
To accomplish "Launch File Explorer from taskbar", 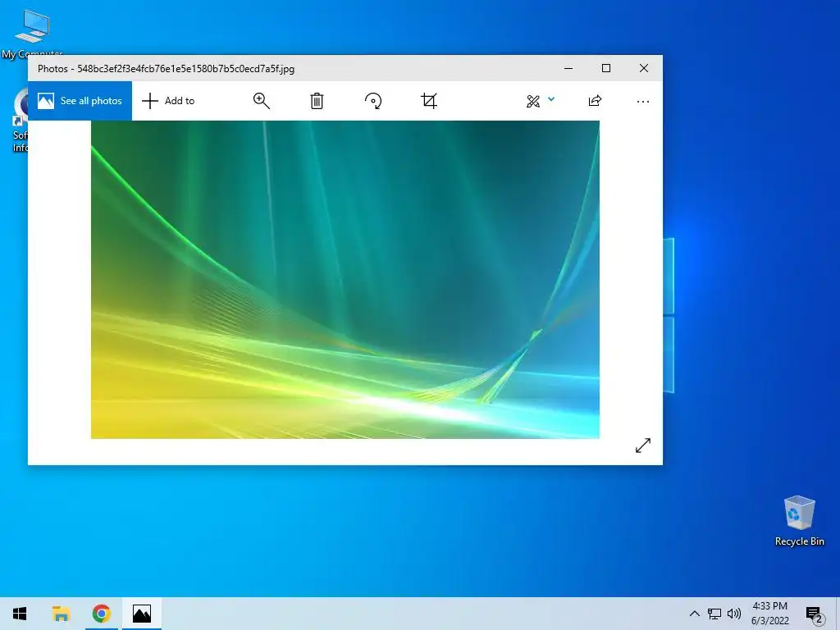I will (x=61, y=614).
